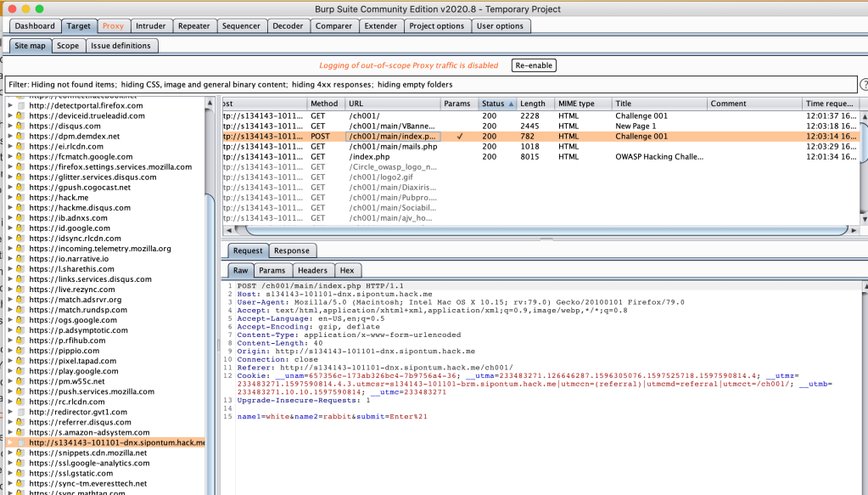868x495 pixels.
Task: Expand the https://ogs.google.com tree node
Action: [10, 320]
